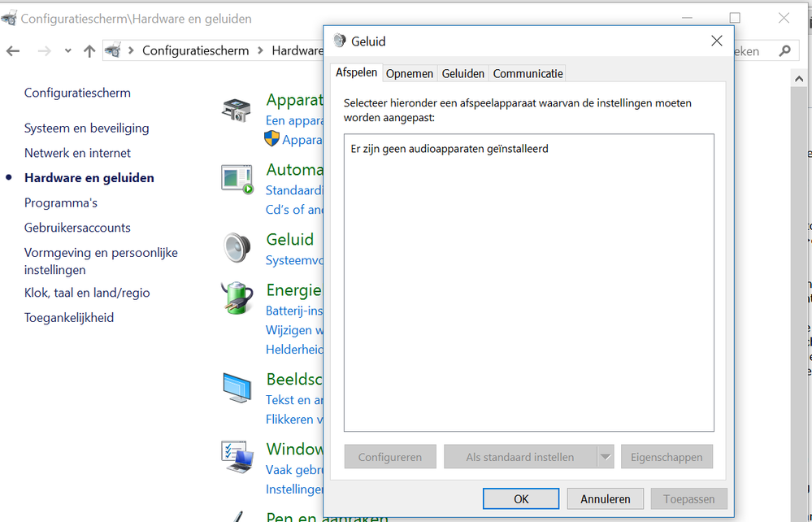Switch to the Communicatie tab
This screenshot has height=522, width=812.
coord(528,73)
